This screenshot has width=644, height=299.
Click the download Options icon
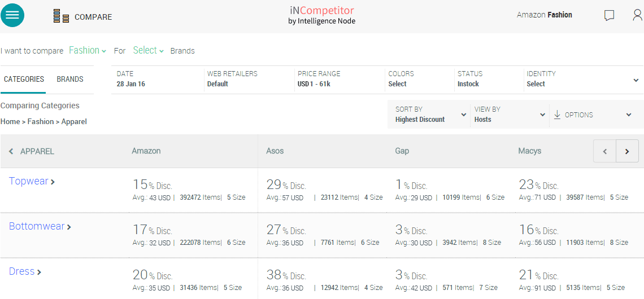coord(557,115)
